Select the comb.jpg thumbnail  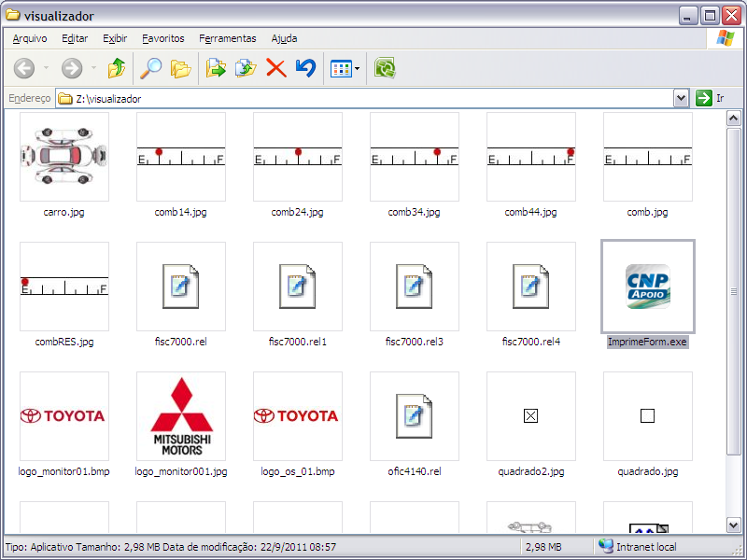[x=648, y=157]
